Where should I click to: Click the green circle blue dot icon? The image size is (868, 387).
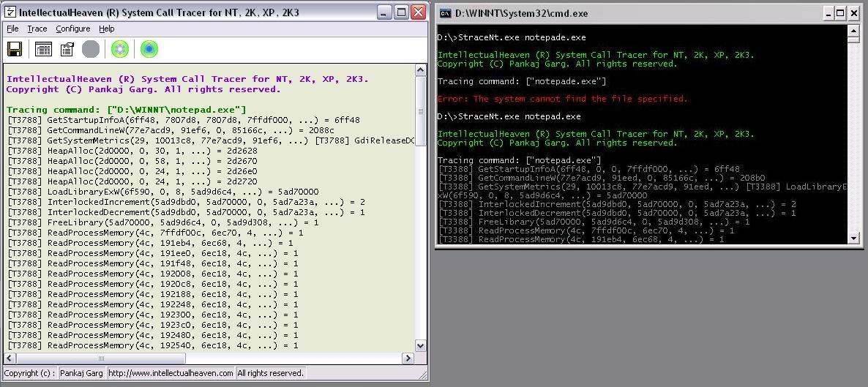(x=149, y=49)
